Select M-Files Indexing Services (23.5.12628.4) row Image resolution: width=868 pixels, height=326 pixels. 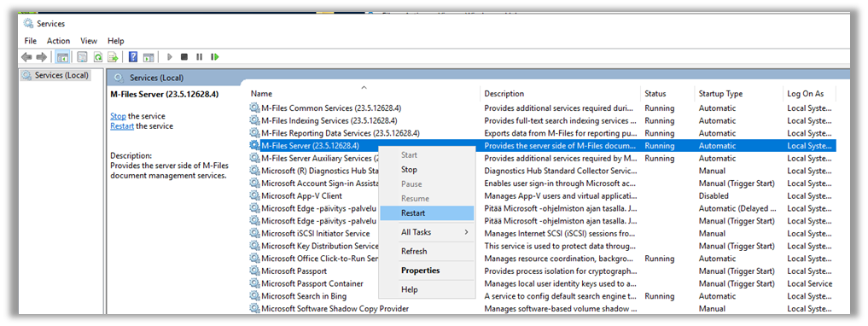tap(543, 120)
